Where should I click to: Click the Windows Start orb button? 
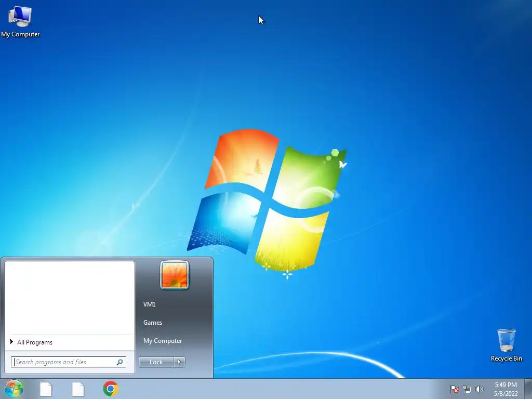coord(14,389)
